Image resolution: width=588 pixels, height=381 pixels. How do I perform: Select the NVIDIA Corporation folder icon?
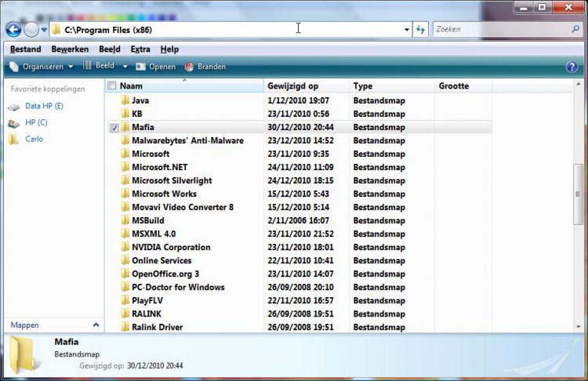[x=125, y=247]
